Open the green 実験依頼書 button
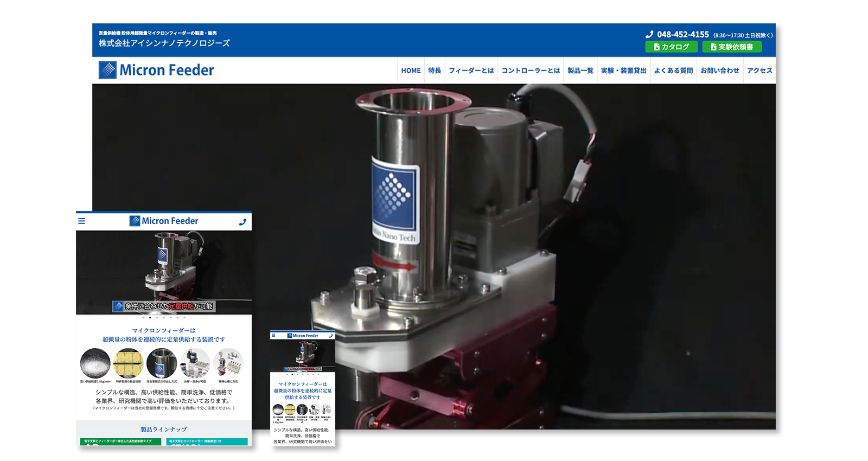The width and height of the screenshot is (868, 461). (x=731, y=47)
